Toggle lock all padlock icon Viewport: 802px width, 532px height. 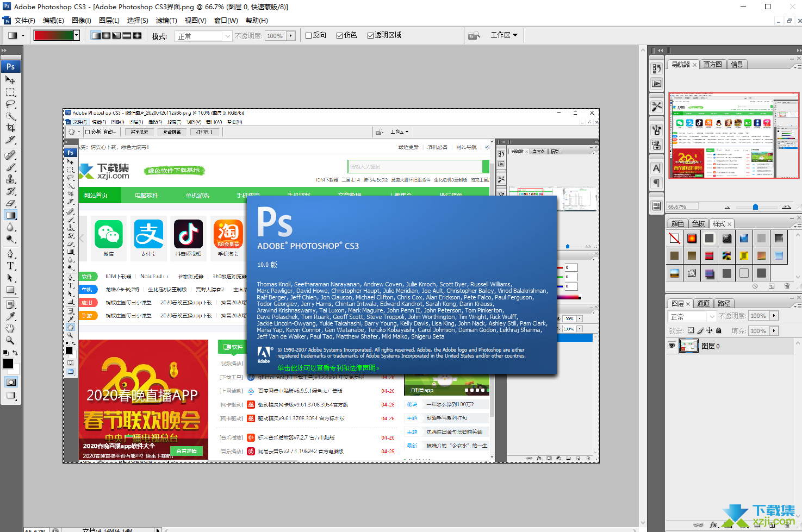[719, 330]
